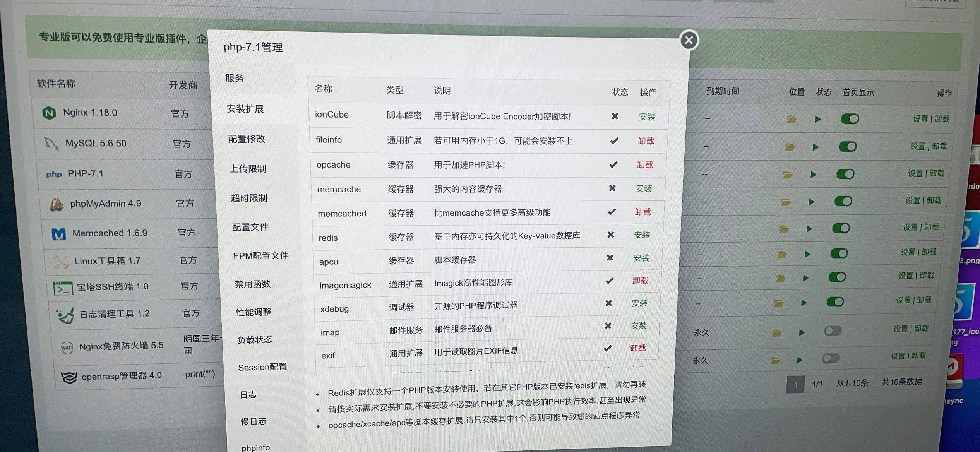Toggle homepage display for Nginx 1.18.0
Screen dimensions: 980x452
tap(850, 119)
